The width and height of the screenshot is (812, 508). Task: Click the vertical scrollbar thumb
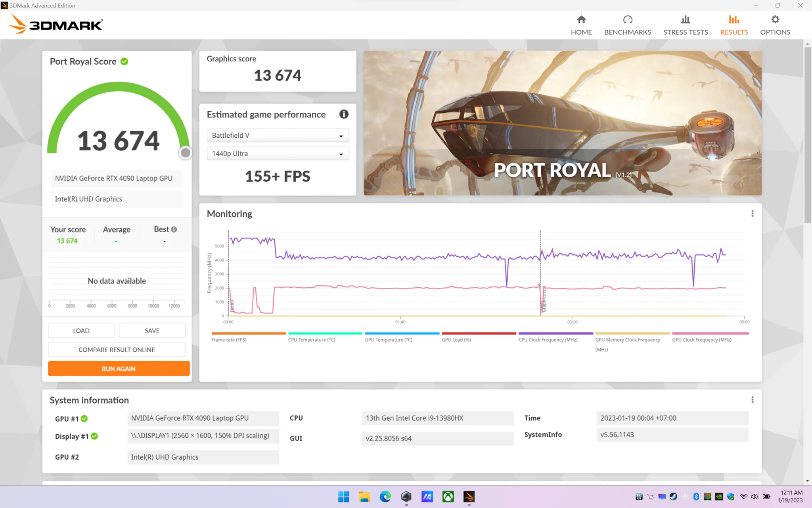(808, 135)
